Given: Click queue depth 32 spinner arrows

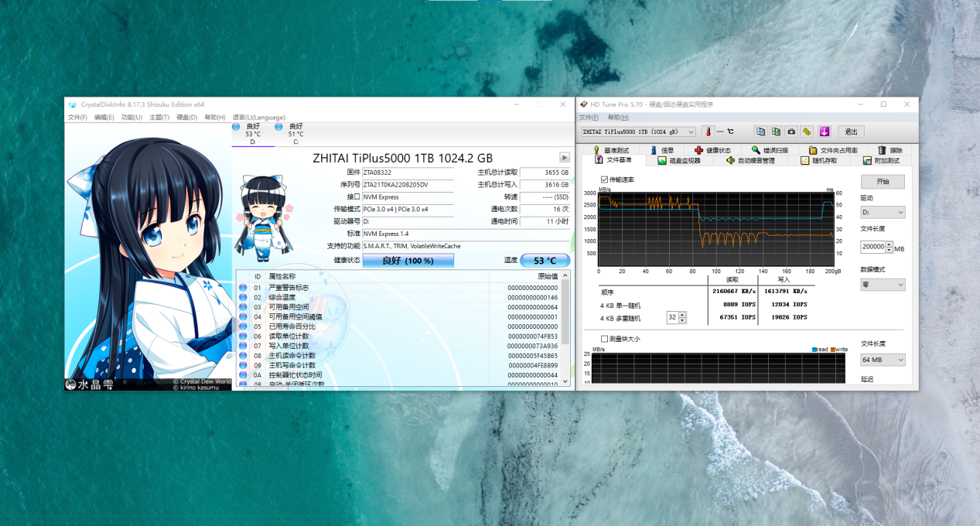Looking at the screenshot, I should click(x=682, y=317).
